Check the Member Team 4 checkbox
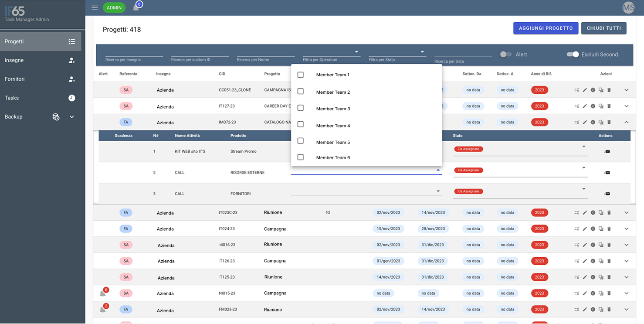Image resolution: width=644 pixels, height=324 pixels. click(301, 124)
